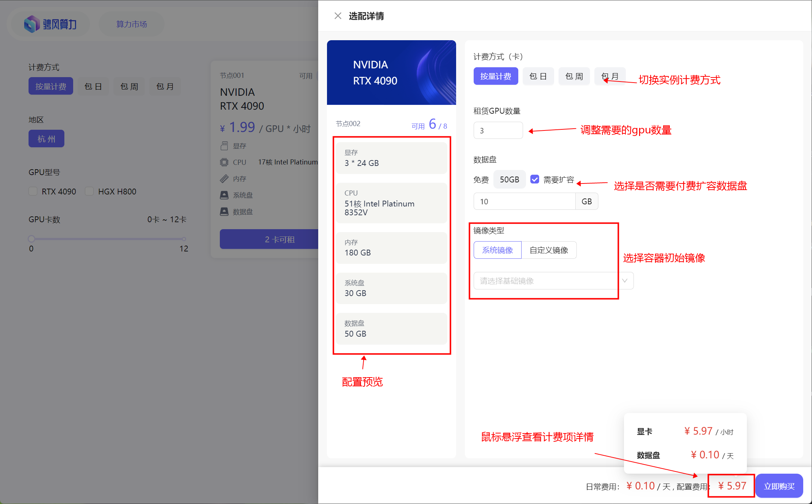Click the 数据盘 disk icon in node001 card

tap(224, 212)
